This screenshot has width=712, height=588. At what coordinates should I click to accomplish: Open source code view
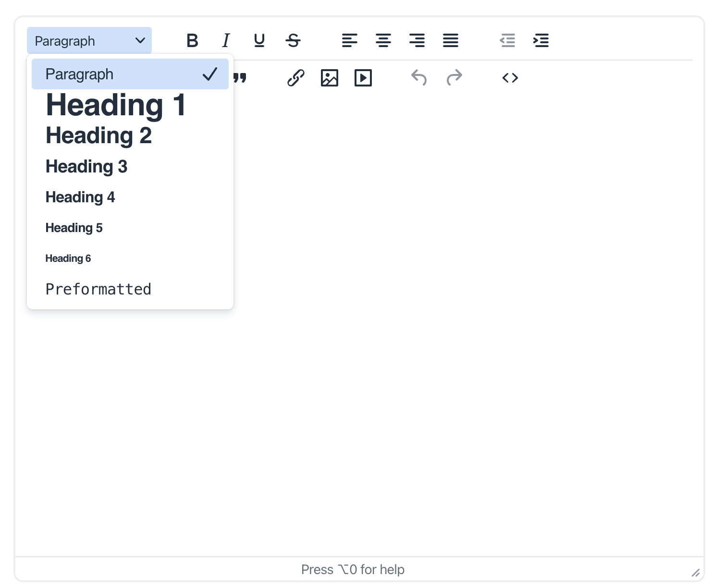510,78
